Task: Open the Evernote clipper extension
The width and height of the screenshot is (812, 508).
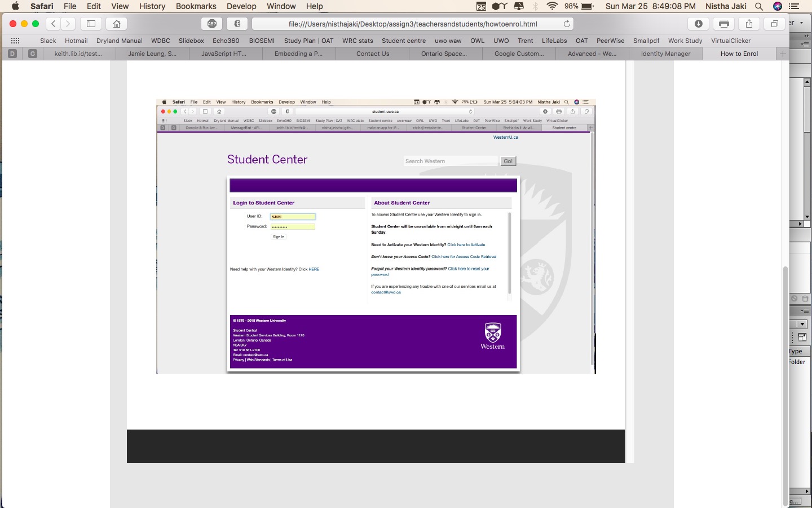Action: [237, 24]
